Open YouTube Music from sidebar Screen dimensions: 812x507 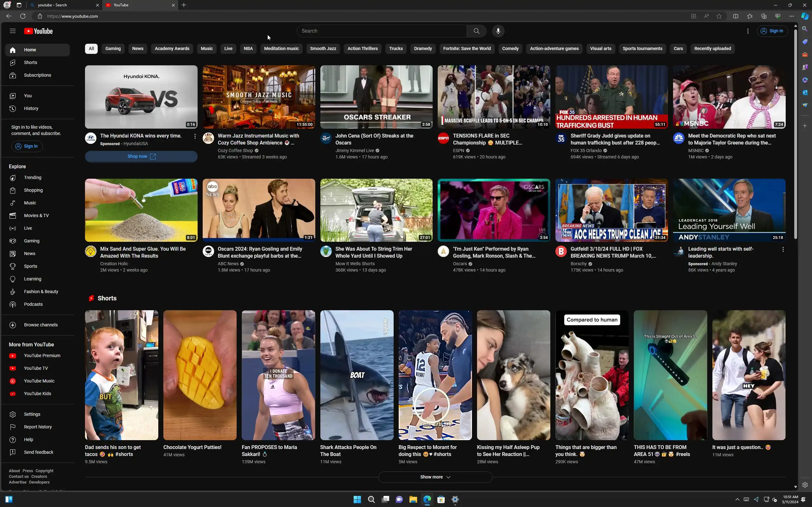[39, 381]
